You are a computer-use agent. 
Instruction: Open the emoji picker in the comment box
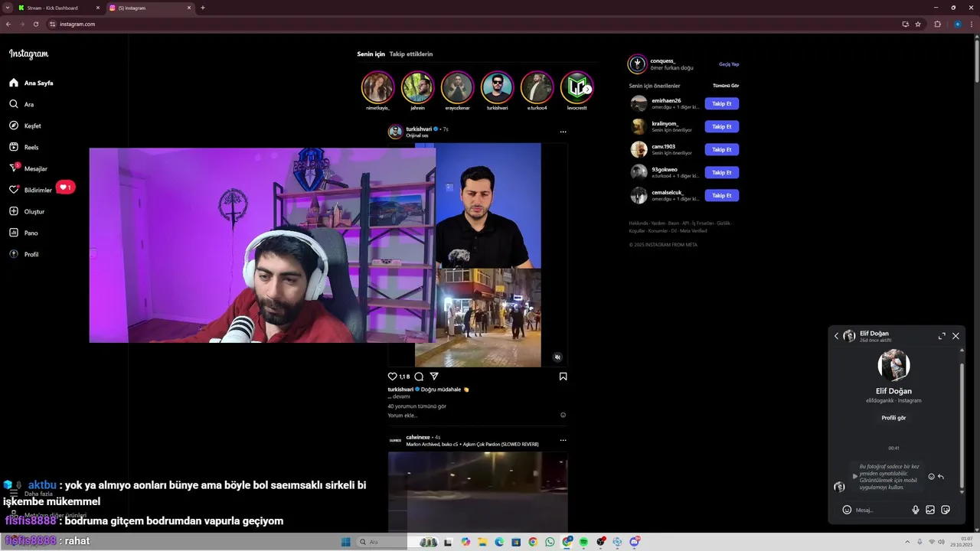tap(563, 416)
